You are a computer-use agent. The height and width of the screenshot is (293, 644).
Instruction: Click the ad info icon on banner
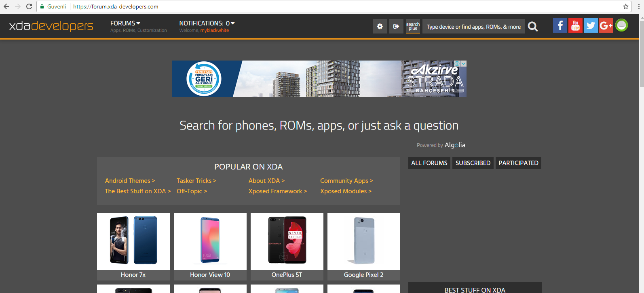[457, 64]
